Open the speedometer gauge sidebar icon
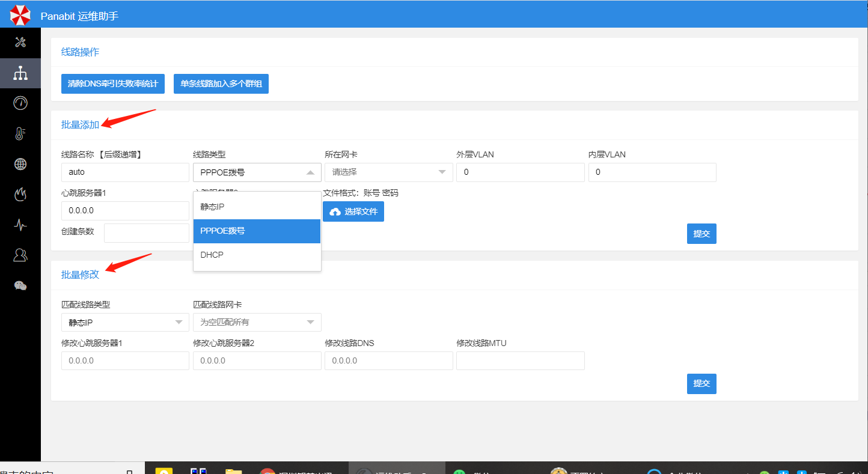 20,103
